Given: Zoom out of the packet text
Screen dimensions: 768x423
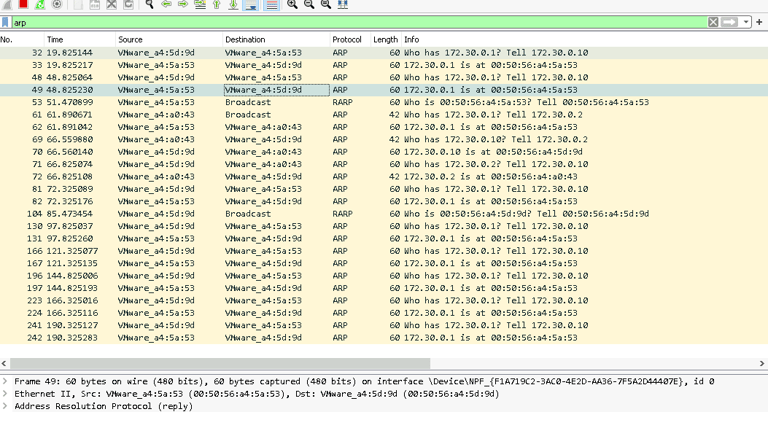Looking at the screenshot, I should tap(309, 4).
